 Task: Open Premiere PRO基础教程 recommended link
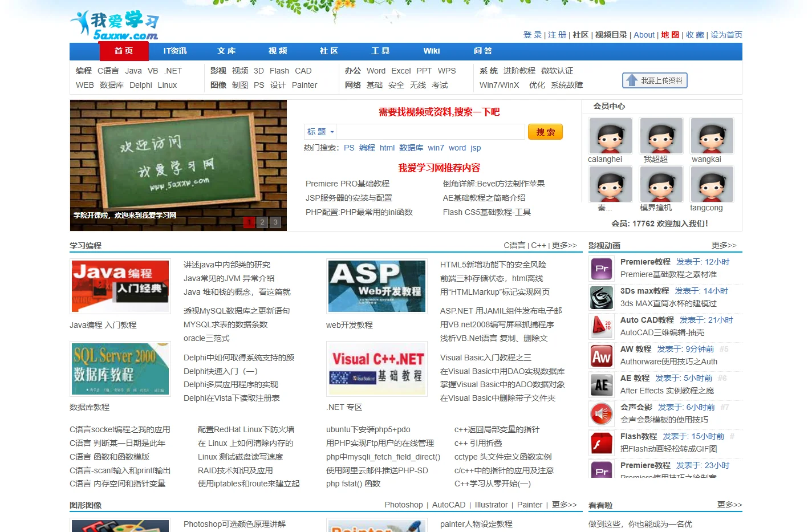tap(347, 184)
